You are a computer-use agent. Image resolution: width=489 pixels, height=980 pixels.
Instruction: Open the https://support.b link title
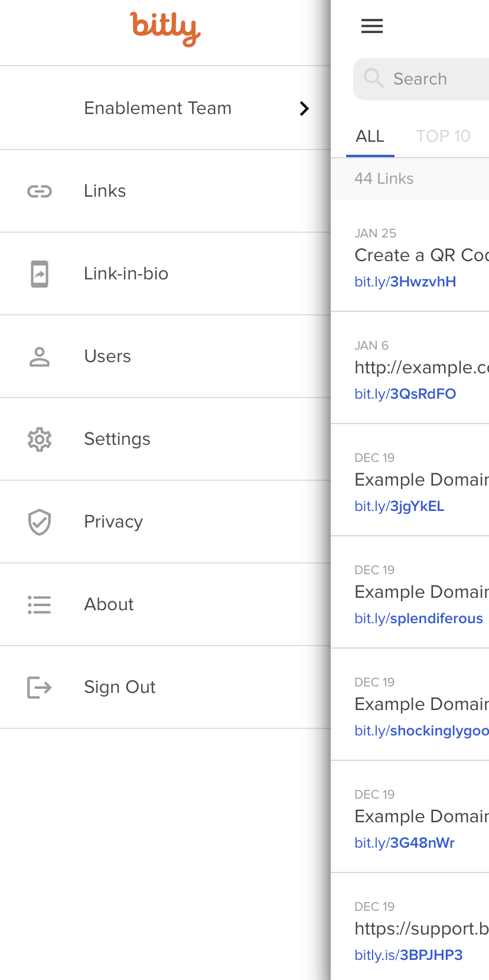(422, 929)
